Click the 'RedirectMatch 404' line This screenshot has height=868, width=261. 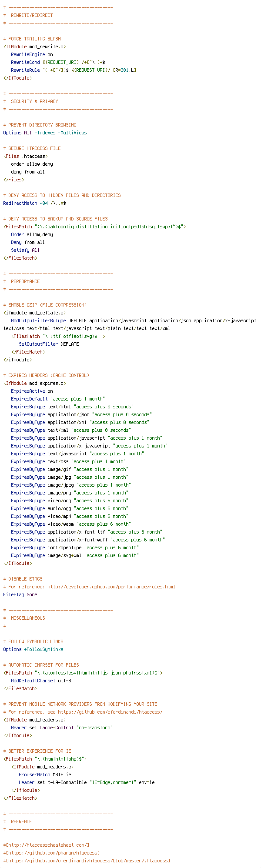[34, 203]
